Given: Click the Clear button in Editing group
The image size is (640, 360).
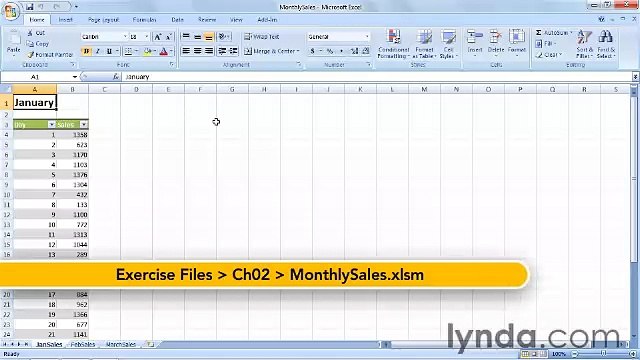Looking at the screenshot, I should coord(549,54).
